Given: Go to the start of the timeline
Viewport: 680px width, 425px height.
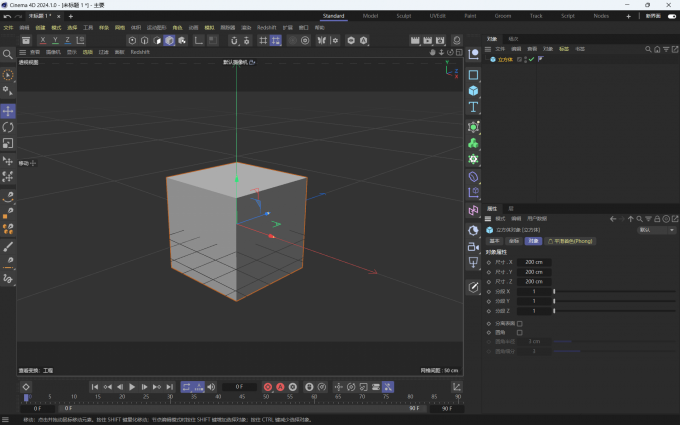Looking at the screenshot, I should tap(95, 387).
